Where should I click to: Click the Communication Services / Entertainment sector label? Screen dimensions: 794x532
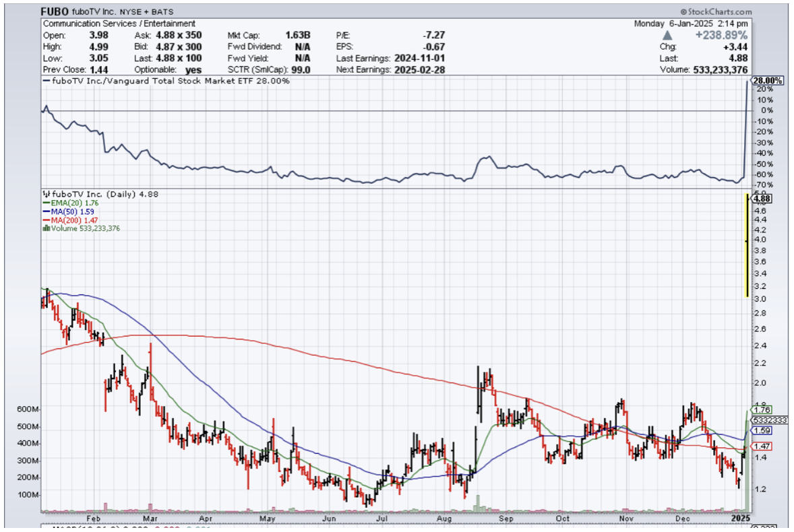pos(119,24)
